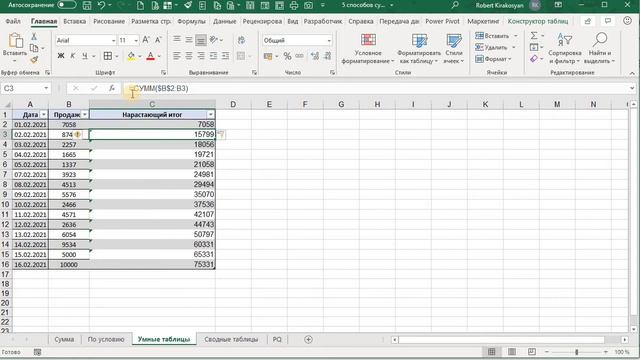Toggle Italic formatting
Screen dimensions: 640x360
pyautogui.click(x=73, y=56)
